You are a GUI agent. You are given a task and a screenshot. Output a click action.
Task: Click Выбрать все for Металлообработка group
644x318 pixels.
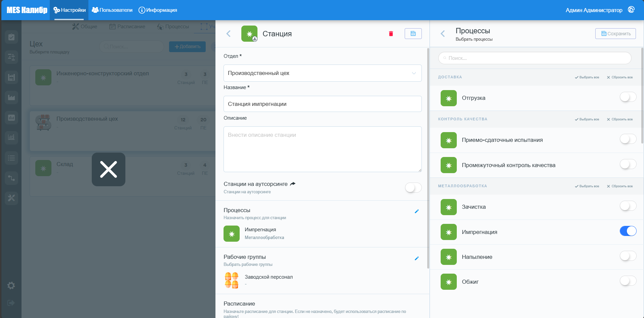(587, 186)
